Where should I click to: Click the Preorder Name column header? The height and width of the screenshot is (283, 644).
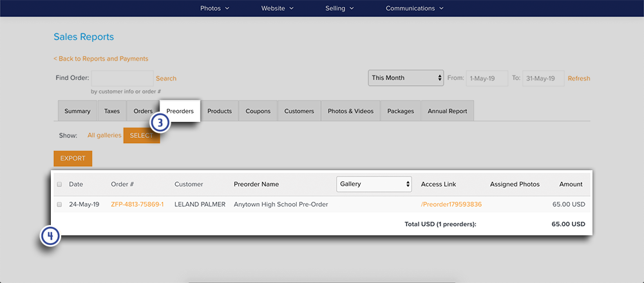pos(256,184)
